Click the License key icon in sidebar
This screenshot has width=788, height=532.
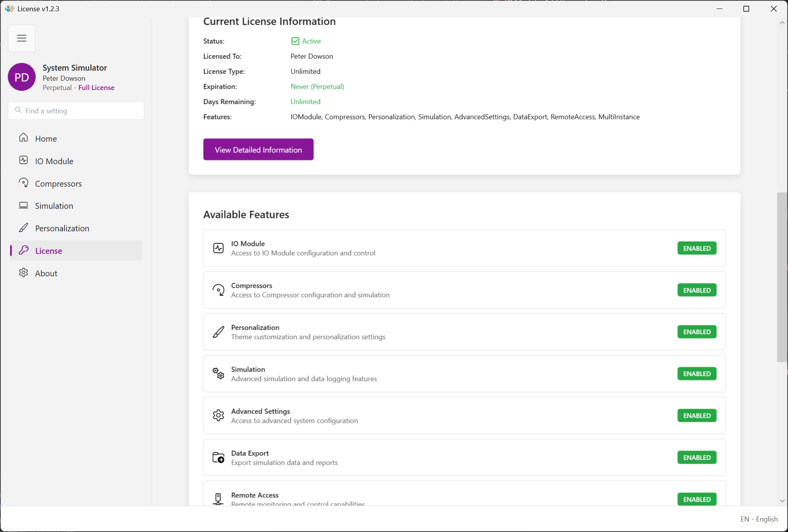point(23,250)
